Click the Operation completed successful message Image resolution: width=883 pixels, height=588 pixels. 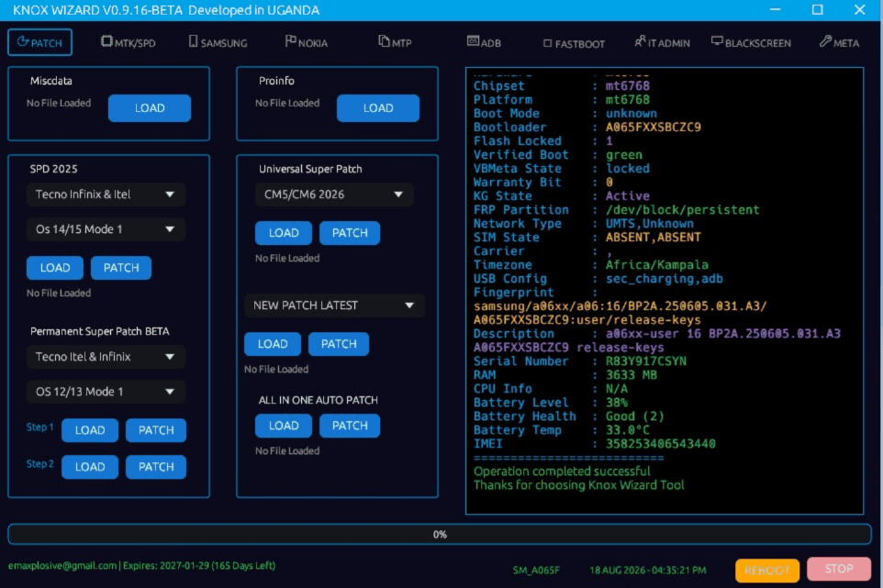(x=562, y=471)
